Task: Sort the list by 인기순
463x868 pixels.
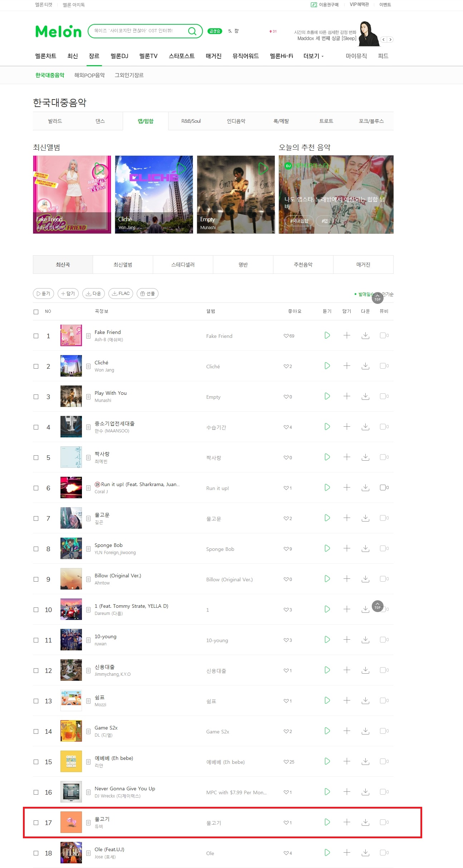Action: (x=388, y=294)
